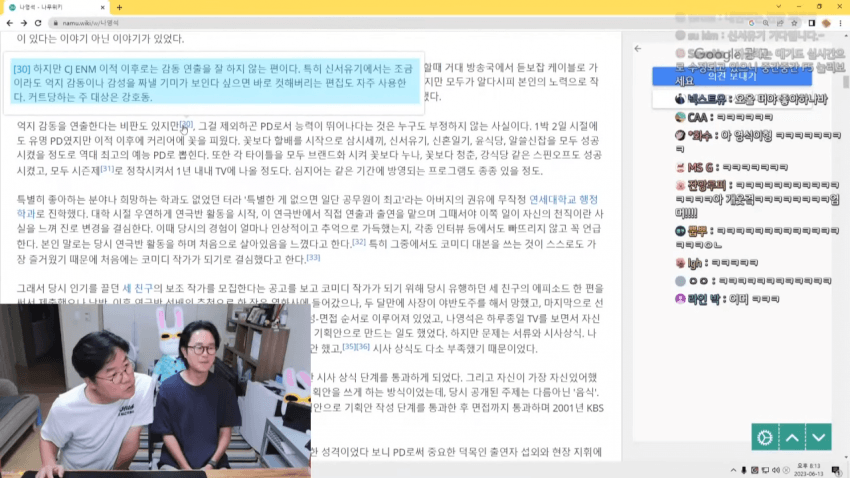This screenshot has width=850, height=478.
Task: Click chat message from MS G
Action: (732, 167)
